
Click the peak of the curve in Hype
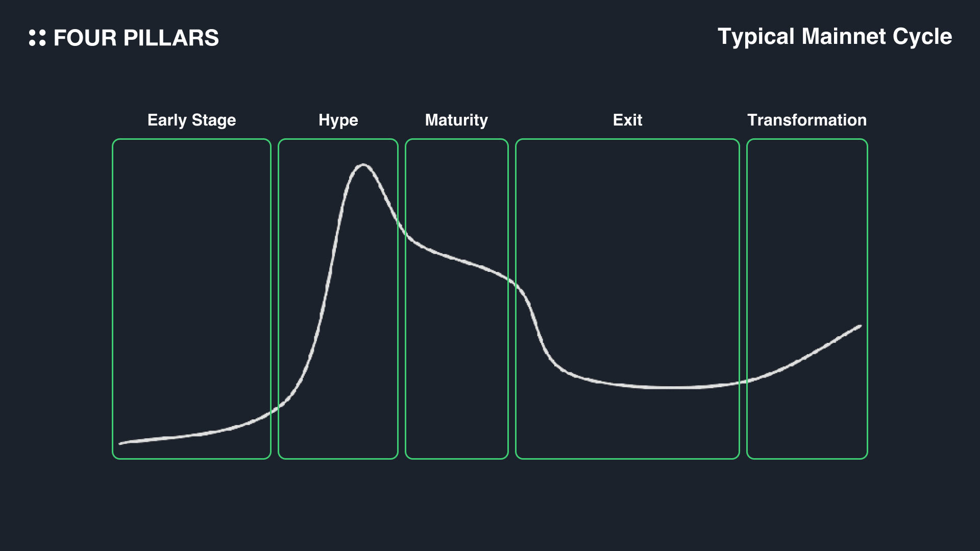pyautogui.click(x=363, y=165)
